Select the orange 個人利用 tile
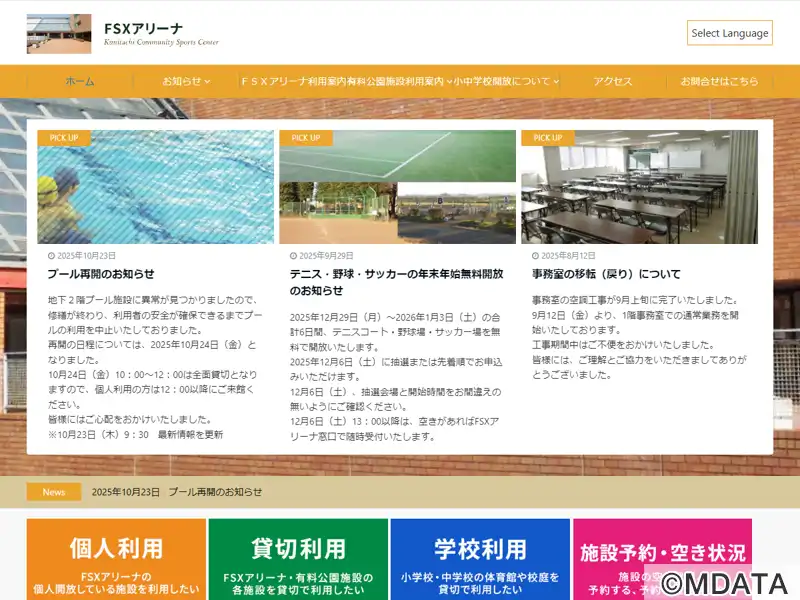This screenshot has width=800, height=600. tap(116, 559)
